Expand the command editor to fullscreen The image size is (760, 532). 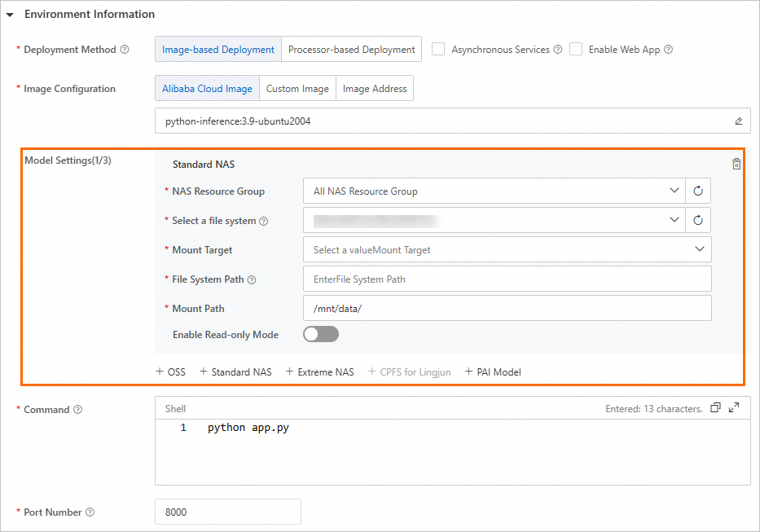click(x=734, y=408)
